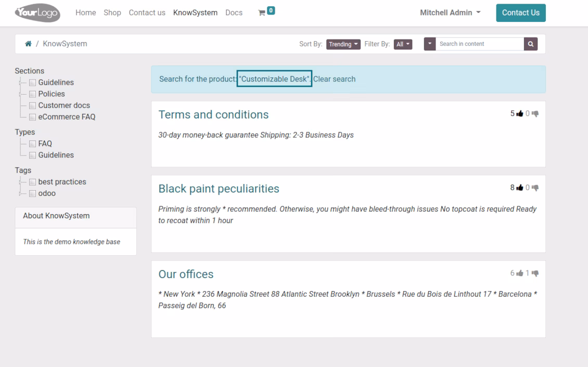Viewport: 588px width, 367px height.
Task: Check the Guidelines type checkbox
Action: pyautogui.click(x=33, y=155)
